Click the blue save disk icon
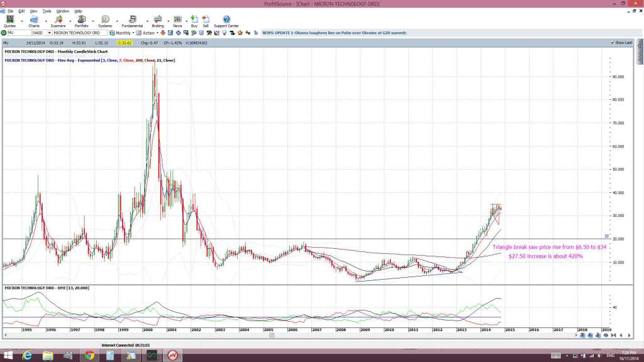Screen dimensions: 644x362 coord(170,33)
